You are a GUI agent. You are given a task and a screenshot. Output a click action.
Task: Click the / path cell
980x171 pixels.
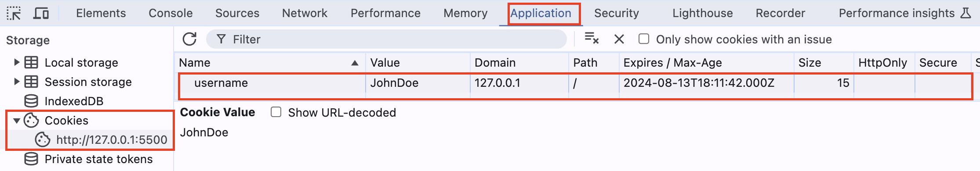[x=594, y=83]
